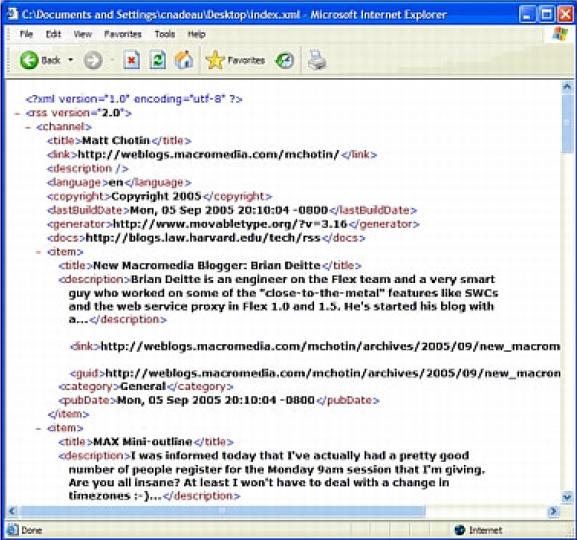Click the first item's archives link URL
577x540 pixels.
pos(330,346)
